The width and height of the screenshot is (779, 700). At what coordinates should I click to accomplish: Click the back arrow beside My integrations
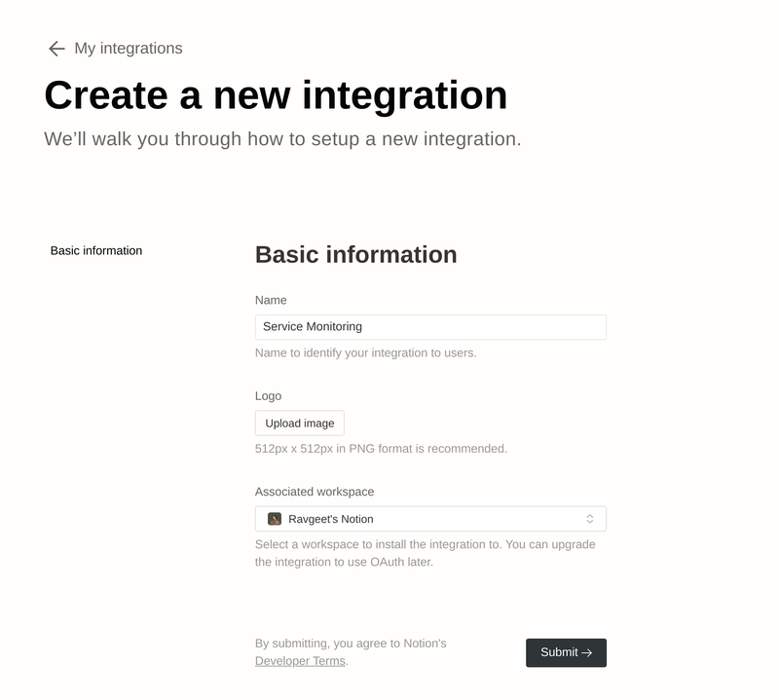[x=55, y=46]
